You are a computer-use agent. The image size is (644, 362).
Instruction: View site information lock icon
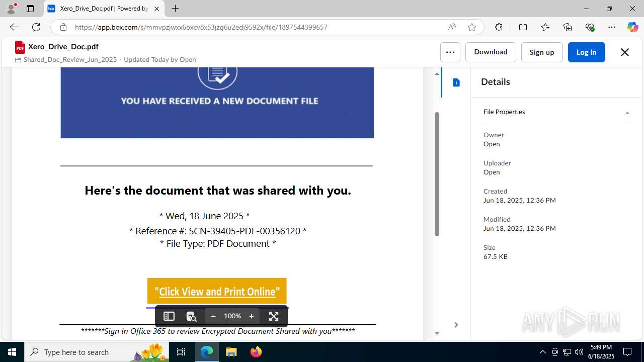tap(63, 27)
